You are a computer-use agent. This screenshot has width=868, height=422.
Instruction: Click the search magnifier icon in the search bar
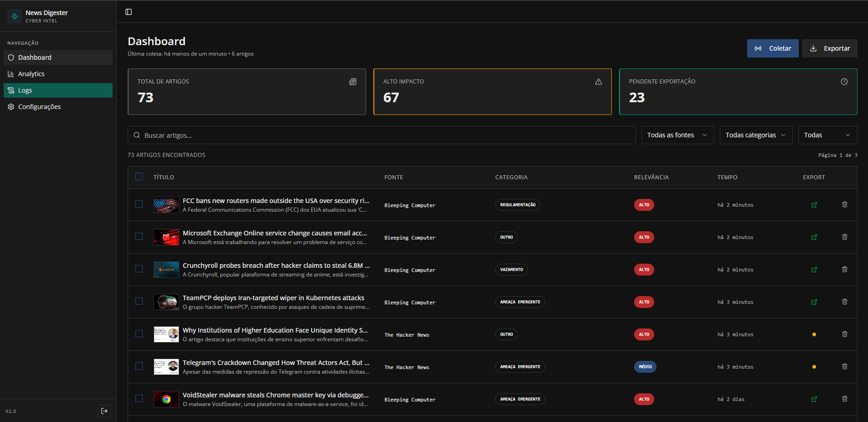pos(137,135)
